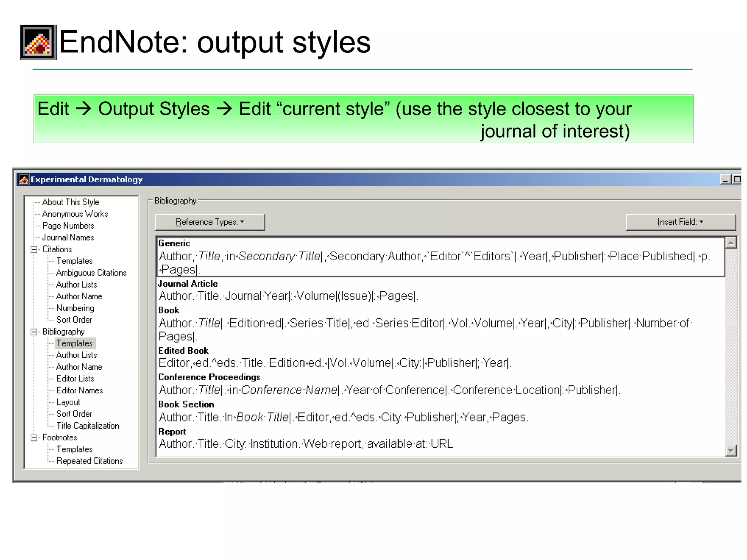Click in the Edited Book template text
The height and width of the screenshot is (560, 747).
(x=335, y=363)
